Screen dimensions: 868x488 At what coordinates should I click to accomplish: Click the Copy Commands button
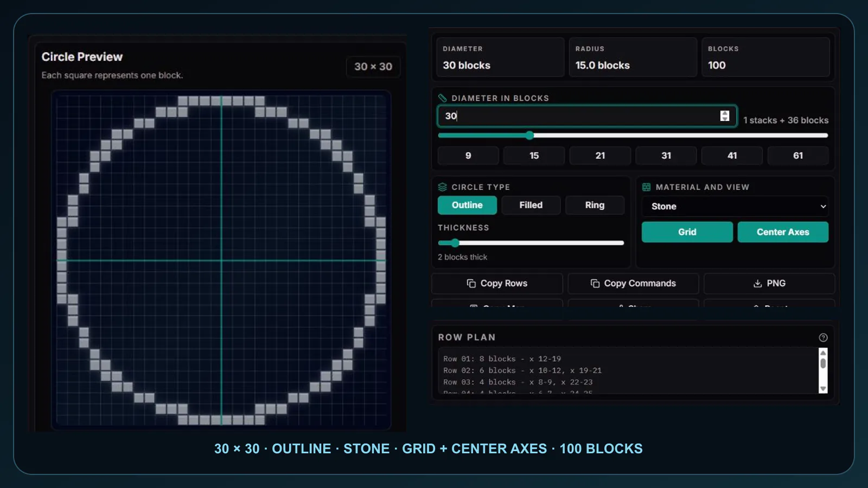click(633, 284)
